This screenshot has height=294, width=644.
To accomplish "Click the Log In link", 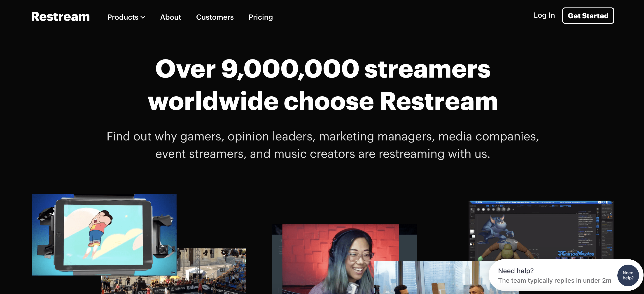I will 544,15.
